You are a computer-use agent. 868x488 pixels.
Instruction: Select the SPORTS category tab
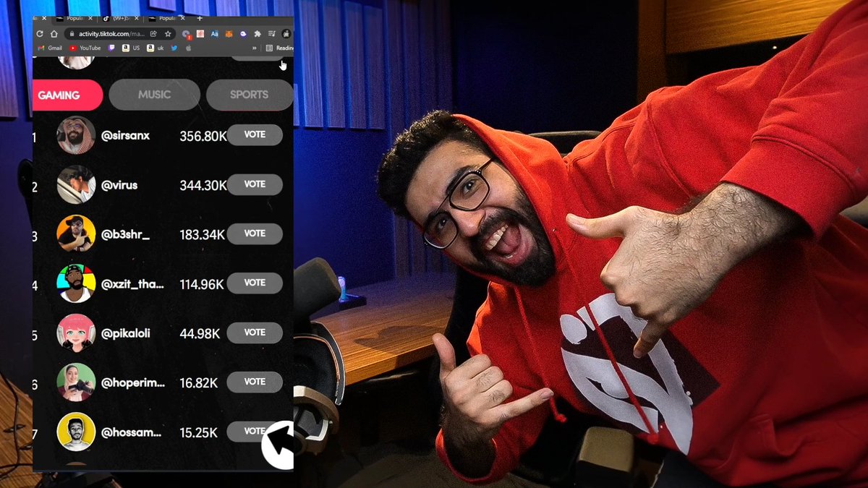pyautogui.click(x=250, y=95)
